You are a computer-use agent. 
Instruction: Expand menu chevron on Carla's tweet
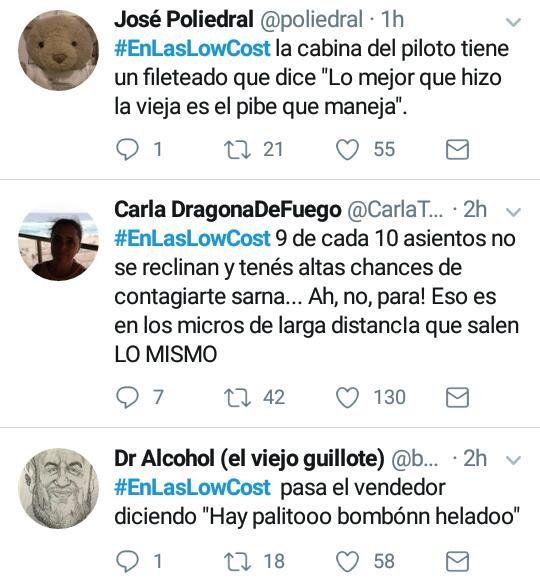(514, 212)
